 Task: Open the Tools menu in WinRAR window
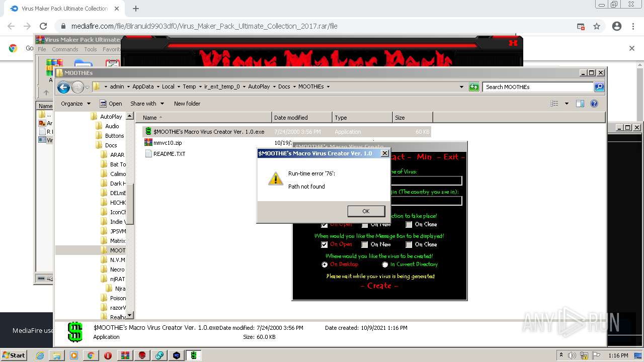(91, 49)
